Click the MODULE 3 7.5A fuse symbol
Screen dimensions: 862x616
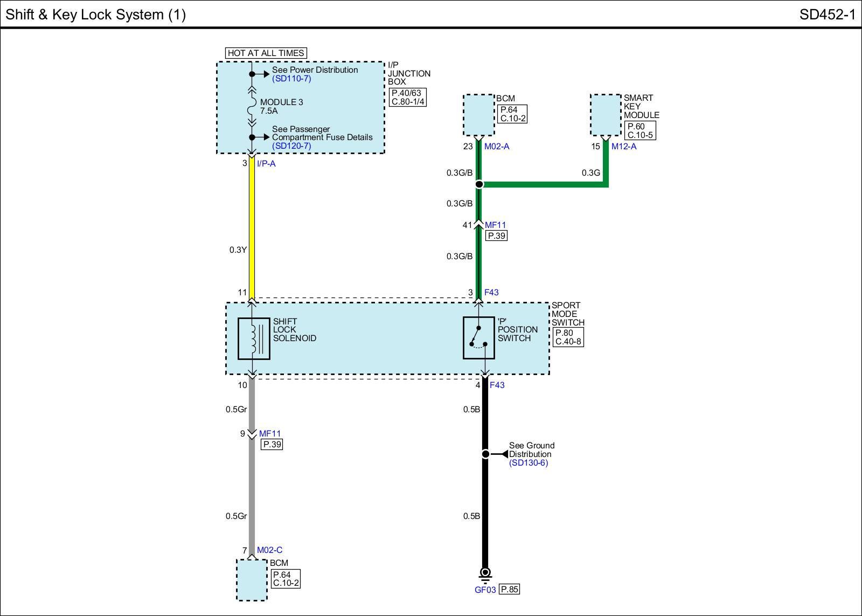252,106
